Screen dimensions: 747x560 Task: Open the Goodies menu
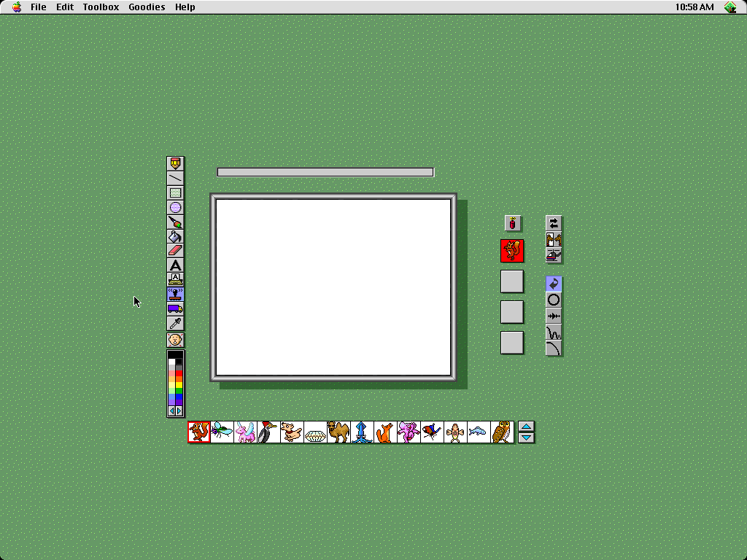[x=147, y=7]
